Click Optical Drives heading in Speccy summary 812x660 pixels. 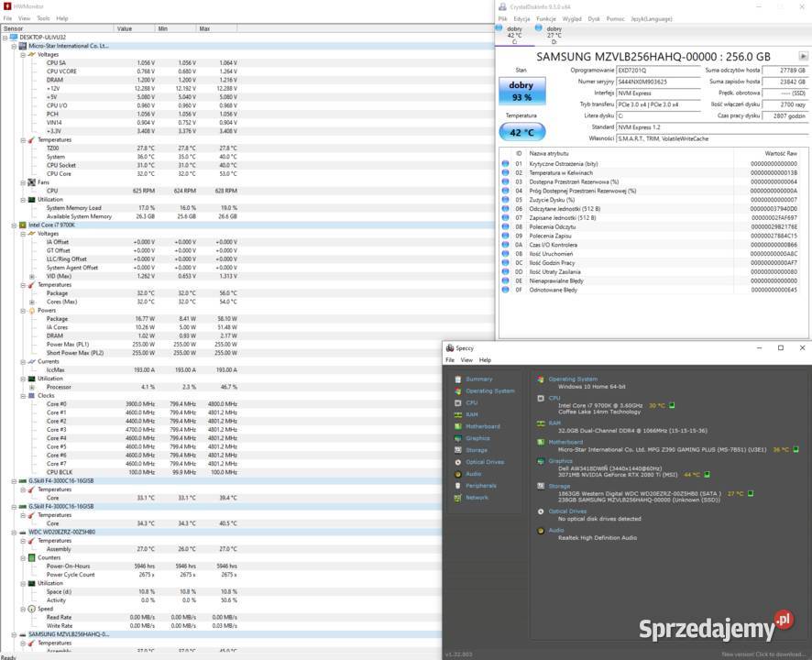(x=567, y=511)
